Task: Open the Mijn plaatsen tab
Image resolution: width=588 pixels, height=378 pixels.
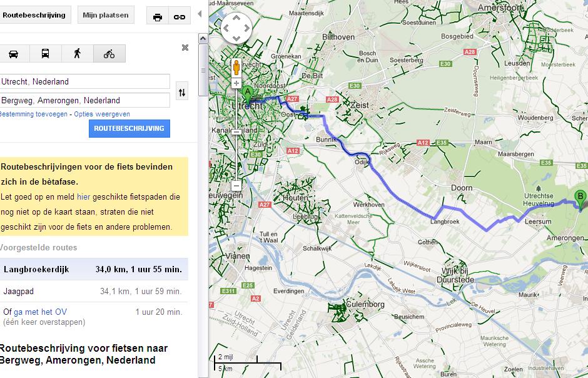Action: [x=106, y=15]
